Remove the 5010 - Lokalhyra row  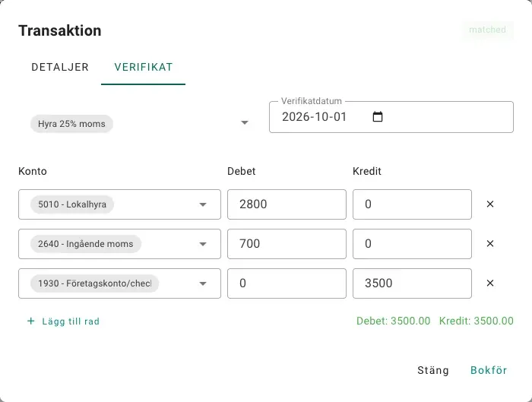tap(490, 204)
